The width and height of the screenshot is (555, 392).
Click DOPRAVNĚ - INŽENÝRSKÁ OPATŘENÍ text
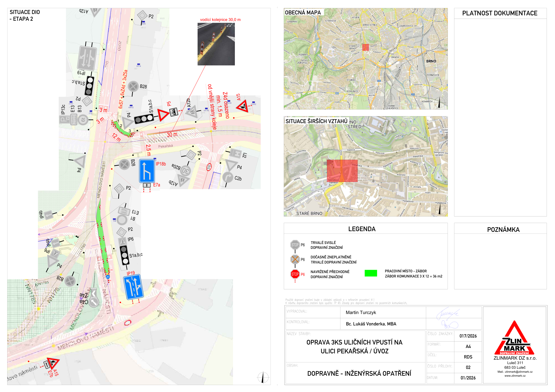pos(359,374)
